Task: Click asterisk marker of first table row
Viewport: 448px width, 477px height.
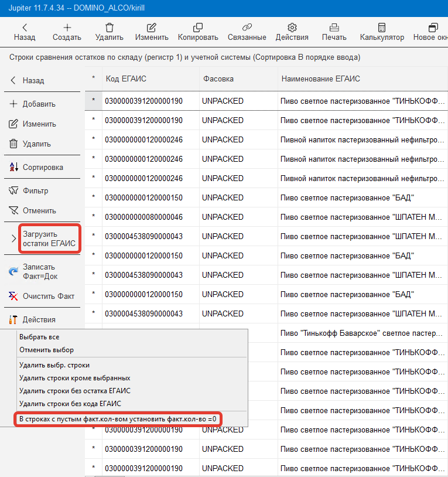Action: [94, 100]
